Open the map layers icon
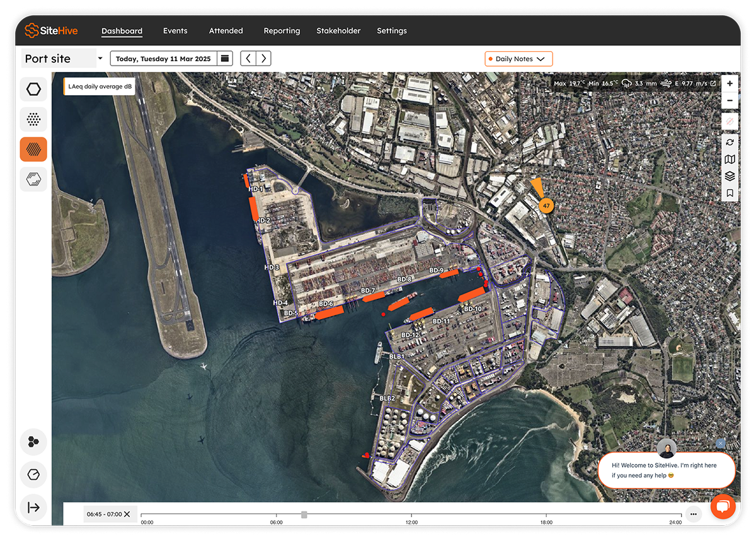The width and height of the screenshot is (756, 541). point(730,176)
